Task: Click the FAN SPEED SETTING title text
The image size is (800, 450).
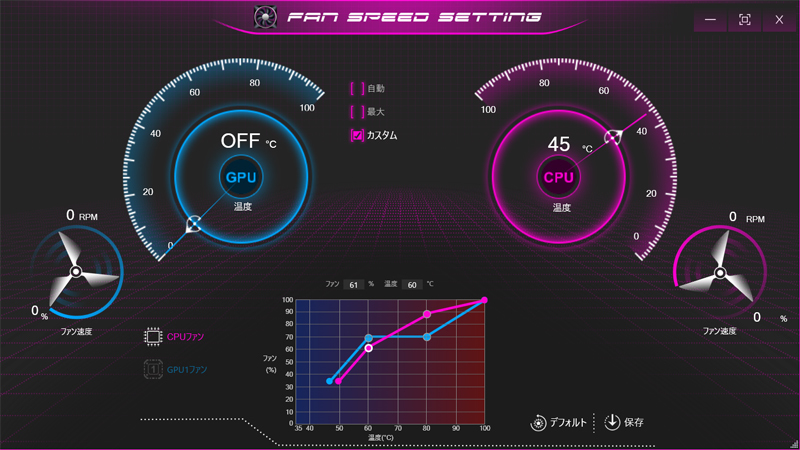Action: [x=414, y=17]
